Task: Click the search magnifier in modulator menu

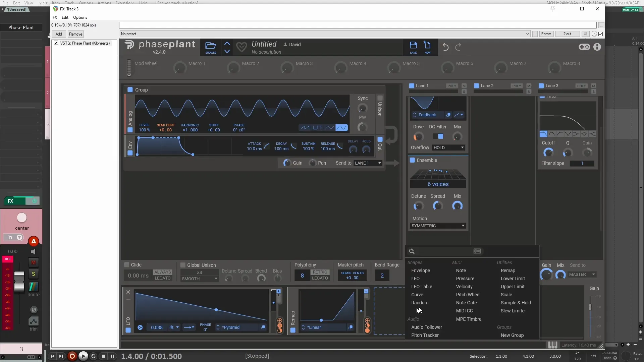Action: pos(412,251)
